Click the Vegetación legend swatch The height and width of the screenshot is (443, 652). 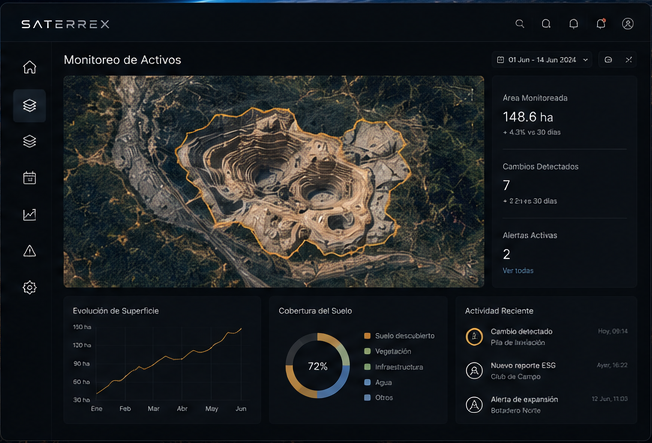click(367, 351)
